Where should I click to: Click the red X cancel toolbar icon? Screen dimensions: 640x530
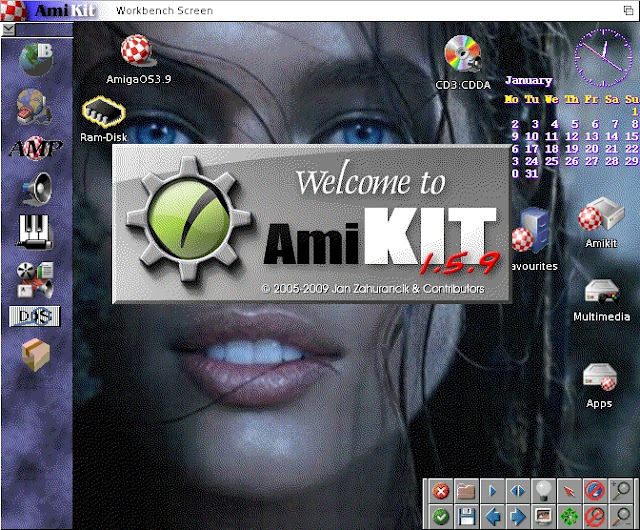pyautogui.click(x=441, y=491)
